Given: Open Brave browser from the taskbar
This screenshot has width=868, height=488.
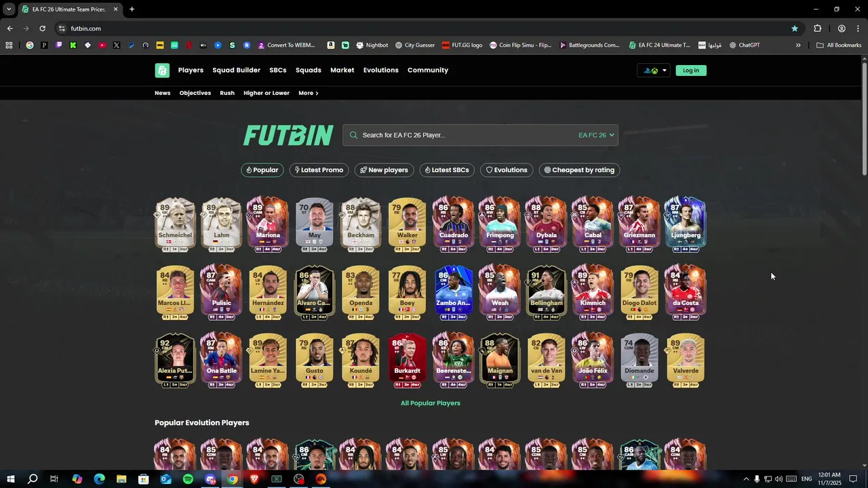Looking at the screenshot, I should click(x=254, y=479).
